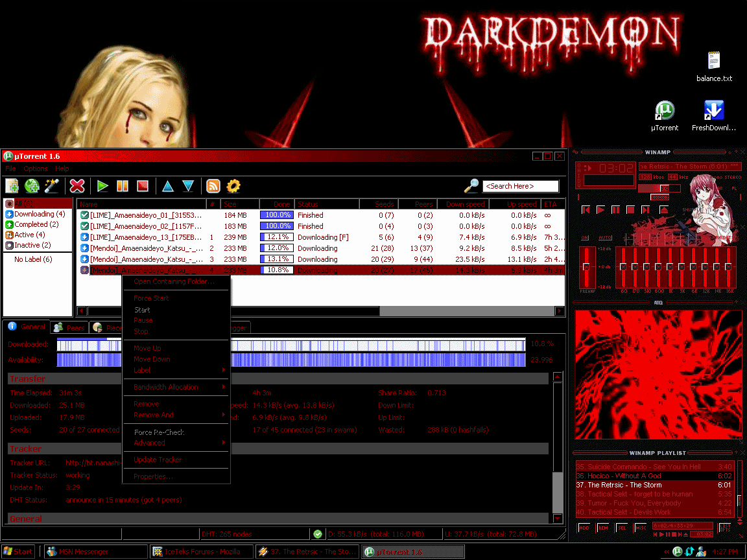Open the playlist ADD menu

[x=584, y=528]
